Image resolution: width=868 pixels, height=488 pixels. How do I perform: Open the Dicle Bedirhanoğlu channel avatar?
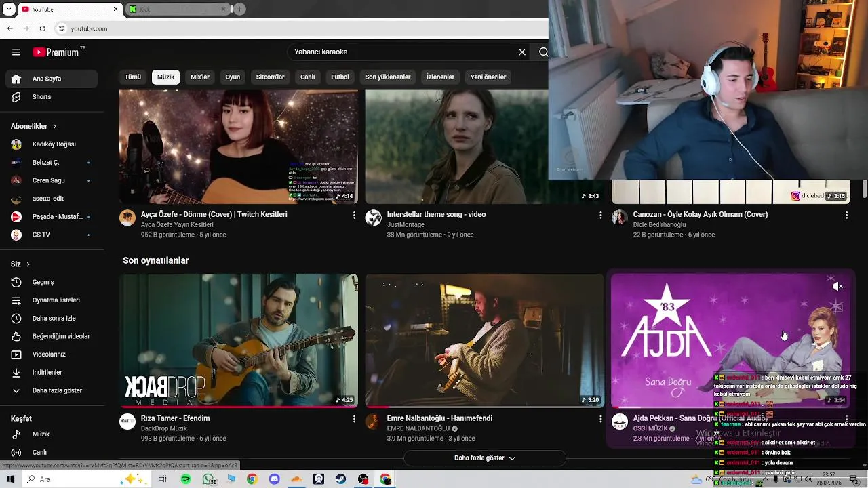(620, 218)
